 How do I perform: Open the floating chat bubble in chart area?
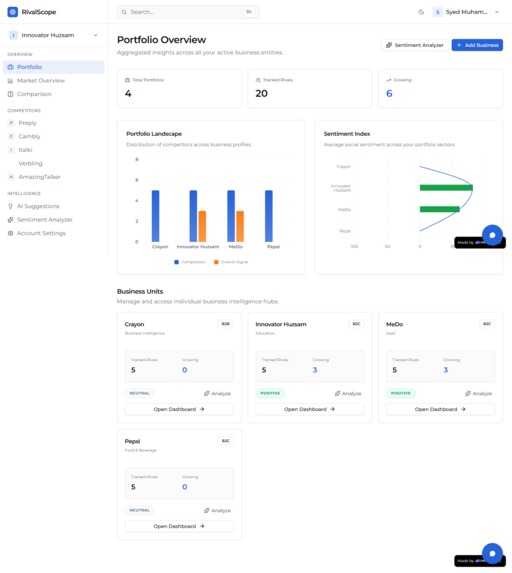pos(492,235)
